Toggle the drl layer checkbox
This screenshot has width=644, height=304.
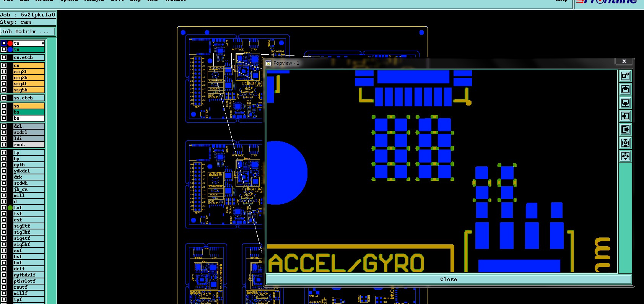coord(4,126)
